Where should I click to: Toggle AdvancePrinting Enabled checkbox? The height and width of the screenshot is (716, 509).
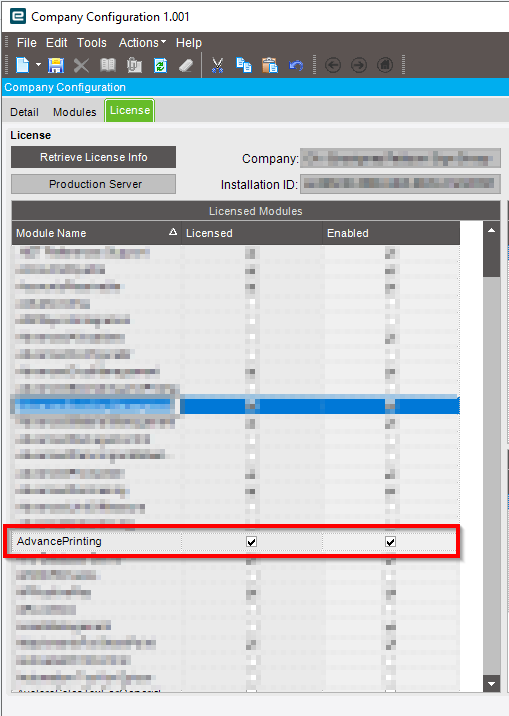[x=390, y=542]
